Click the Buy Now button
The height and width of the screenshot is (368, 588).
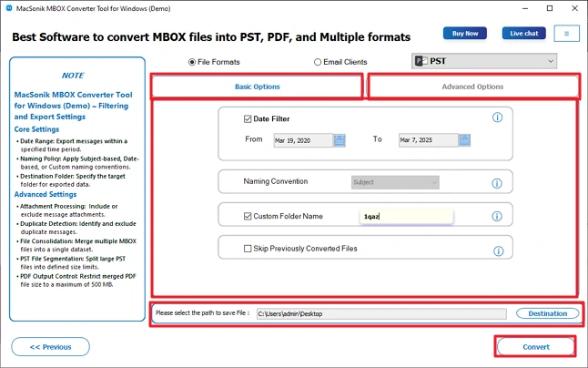465,34
